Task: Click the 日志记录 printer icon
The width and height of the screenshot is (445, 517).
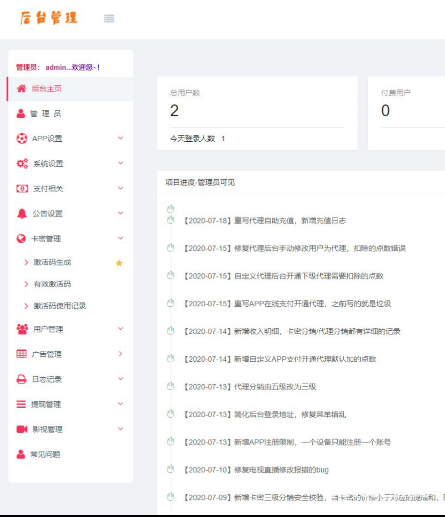Action: point(22,379)
